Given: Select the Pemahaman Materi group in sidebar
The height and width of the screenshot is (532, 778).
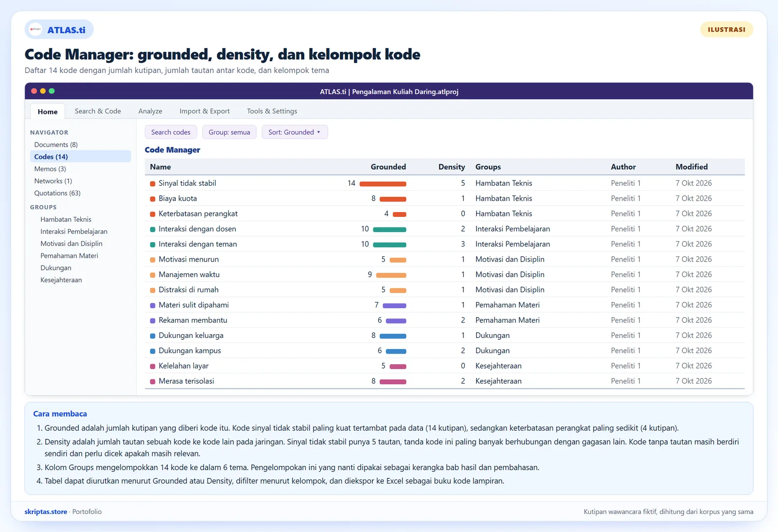Looking at the screenshot, I should pyautogui.click(x=69, y=256).
